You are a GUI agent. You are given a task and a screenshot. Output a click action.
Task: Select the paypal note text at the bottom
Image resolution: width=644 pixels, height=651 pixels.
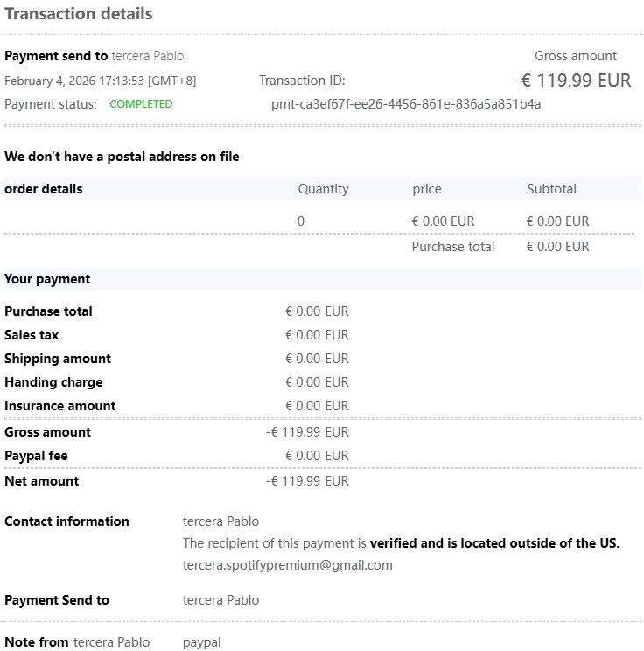(201, 642)
